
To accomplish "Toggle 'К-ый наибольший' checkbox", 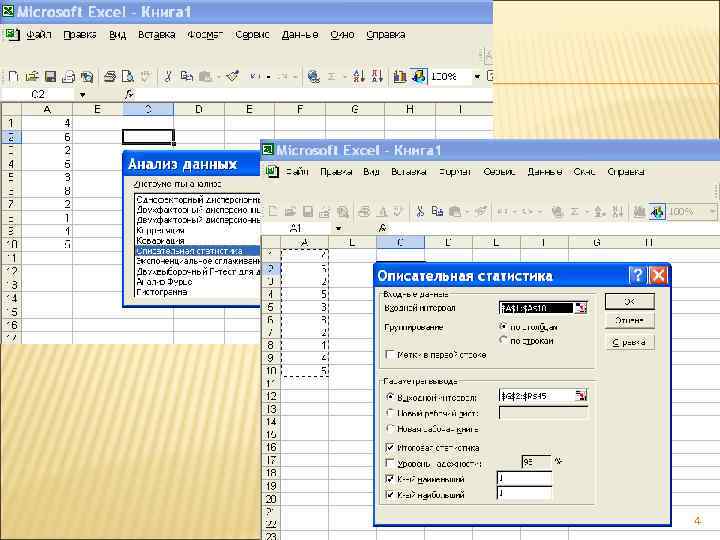I will point(390,495).
